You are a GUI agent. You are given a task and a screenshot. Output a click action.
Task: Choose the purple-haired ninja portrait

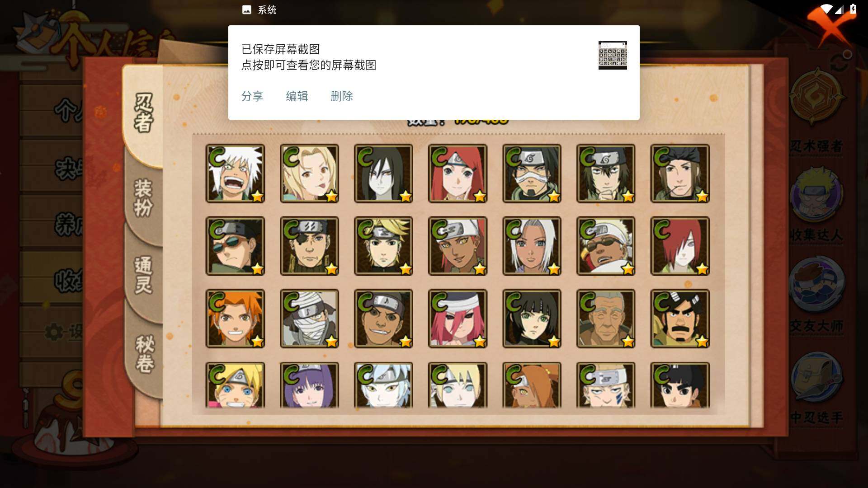(x=309, y=385)
